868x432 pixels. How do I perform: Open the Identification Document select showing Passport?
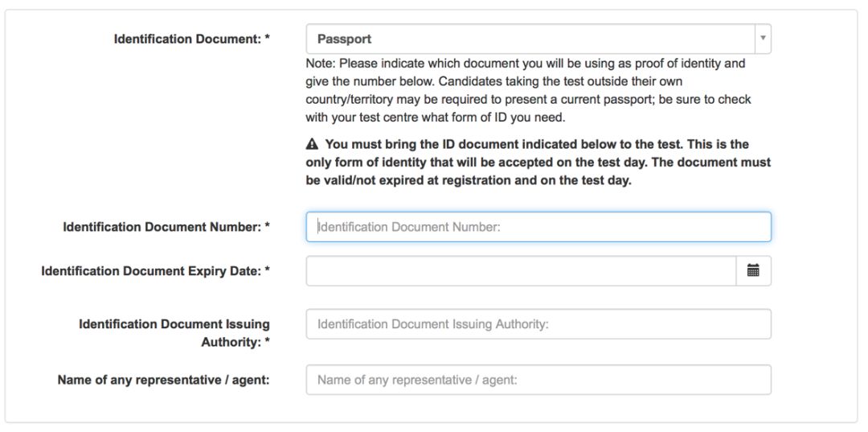[x=538, y=39]
